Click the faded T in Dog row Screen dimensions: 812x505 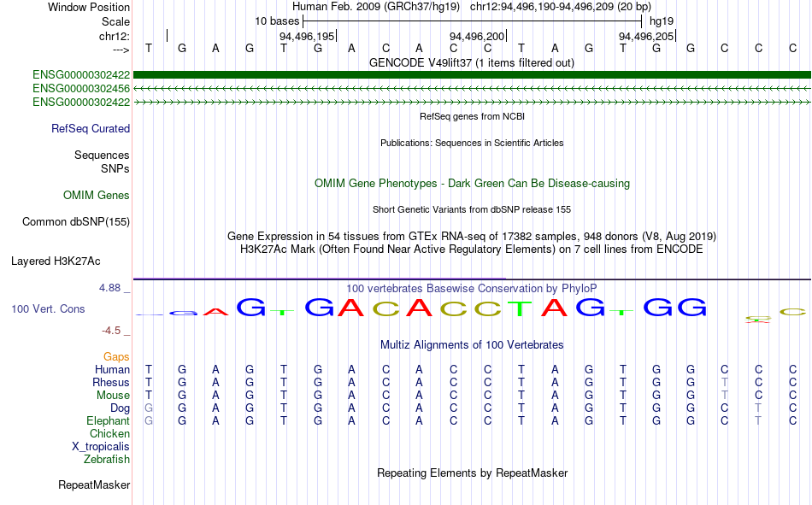[x=758, y=408]
